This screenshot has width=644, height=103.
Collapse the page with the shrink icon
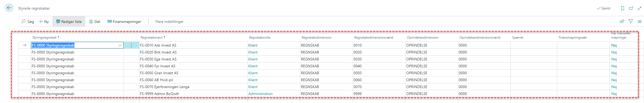pos(640,8)
